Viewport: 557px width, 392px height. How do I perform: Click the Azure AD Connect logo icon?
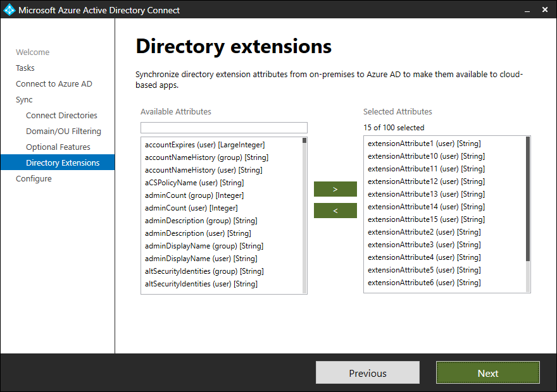tap(9, 10)
